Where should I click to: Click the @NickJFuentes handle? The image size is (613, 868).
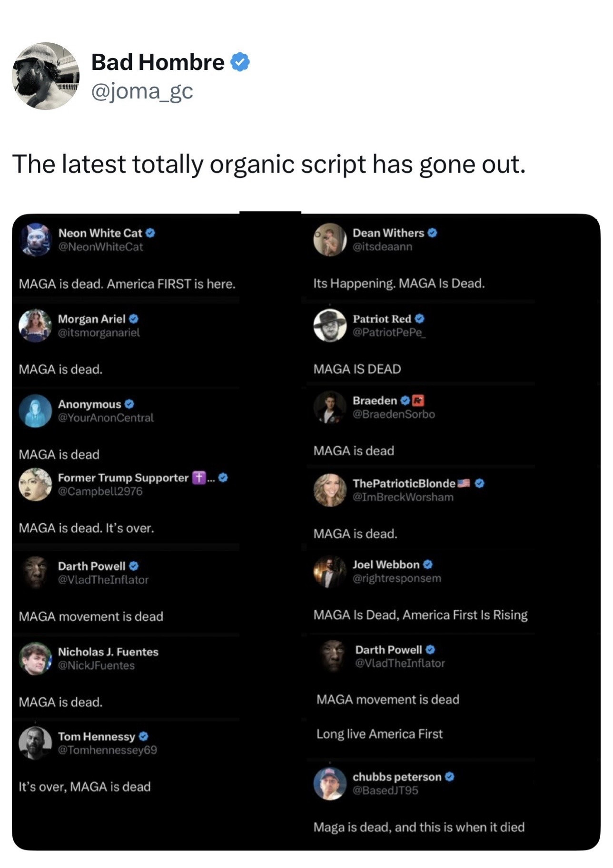(x=96, y=665)
